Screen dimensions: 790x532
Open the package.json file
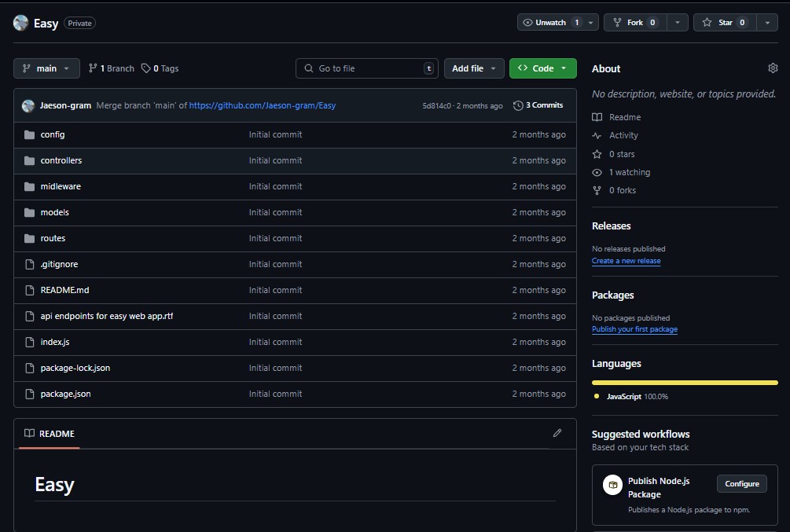pos(65,394)
